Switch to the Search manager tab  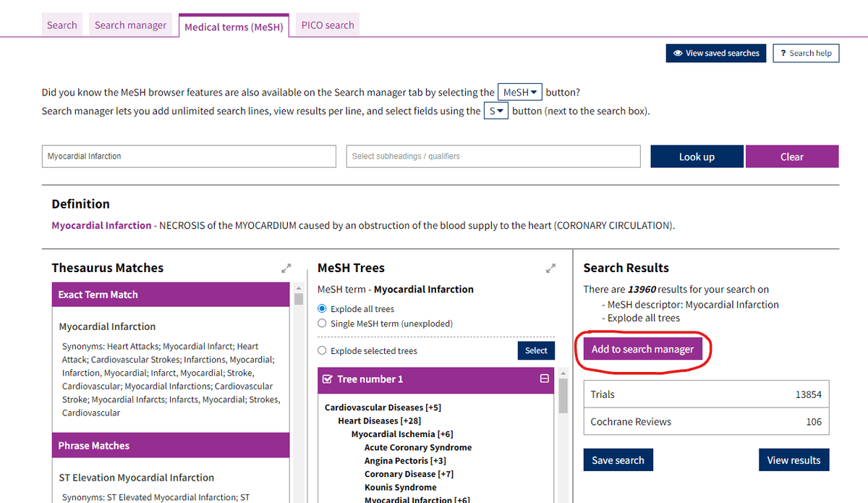pyautogui.click(x=130, y=25)
